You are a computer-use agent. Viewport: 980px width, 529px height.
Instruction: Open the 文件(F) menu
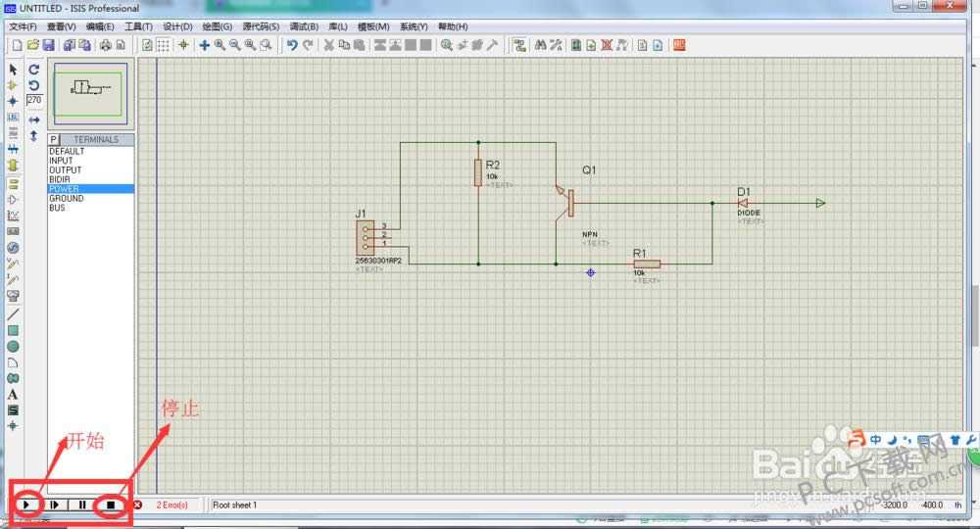coord(23,26)
